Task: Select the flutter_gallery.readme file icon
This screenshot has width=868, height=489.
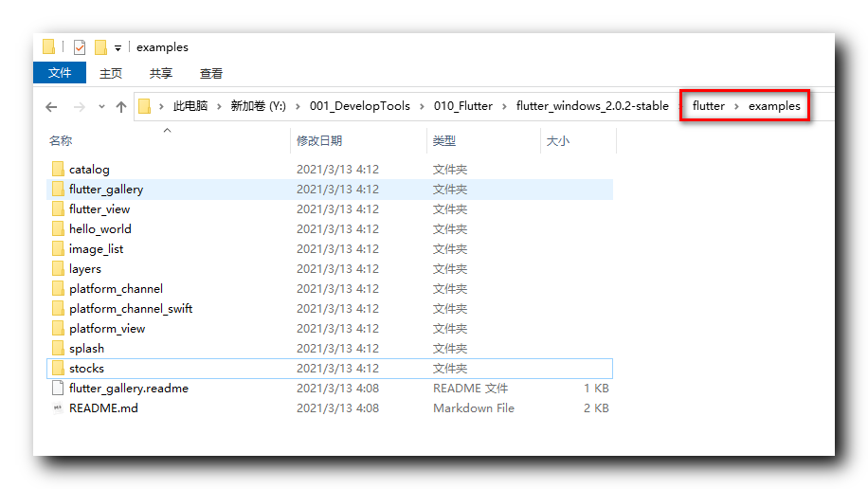Action: tap(58, 388)
